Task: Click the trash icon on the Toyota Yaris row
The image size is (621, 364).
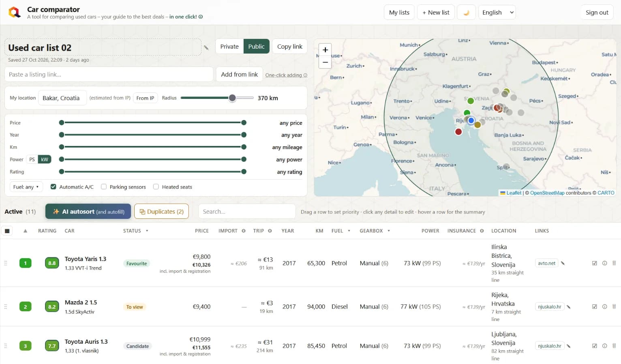Action: pos(614,263)
